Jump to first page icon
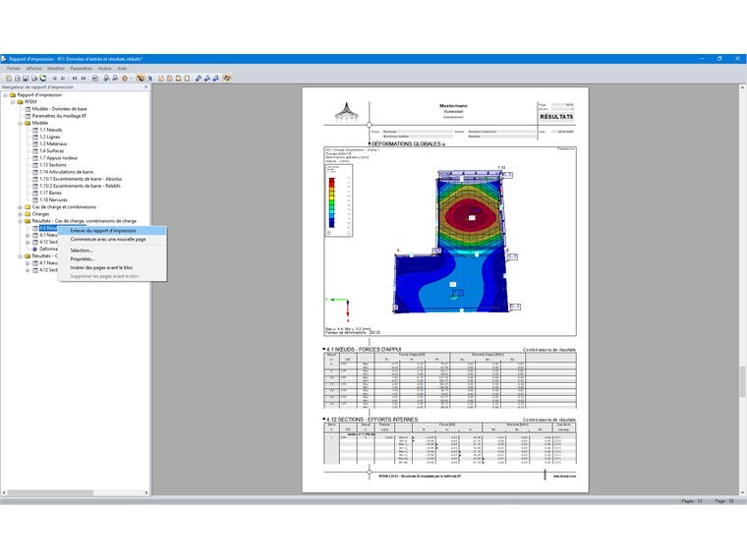 75,78
